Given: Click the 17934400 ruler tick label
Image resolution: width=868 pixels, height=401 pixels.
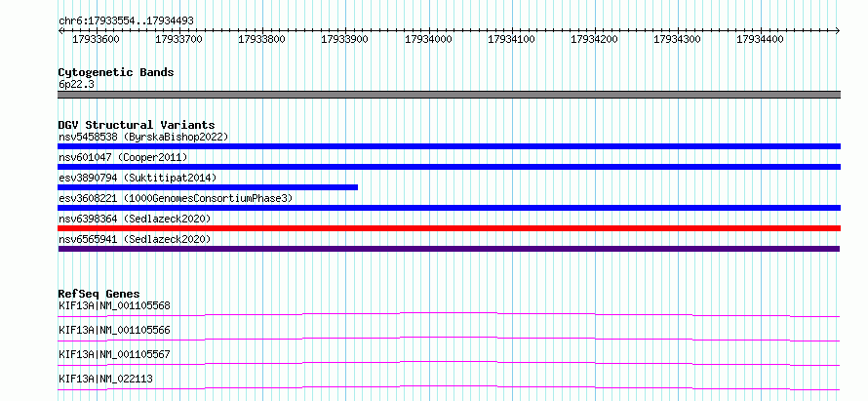Looking at the screenshot, I should click(x=760, y=40).
